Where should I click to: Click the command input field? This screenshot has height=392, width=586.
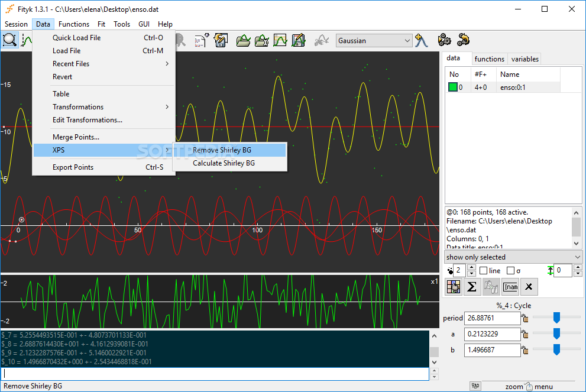pos(215,374)
